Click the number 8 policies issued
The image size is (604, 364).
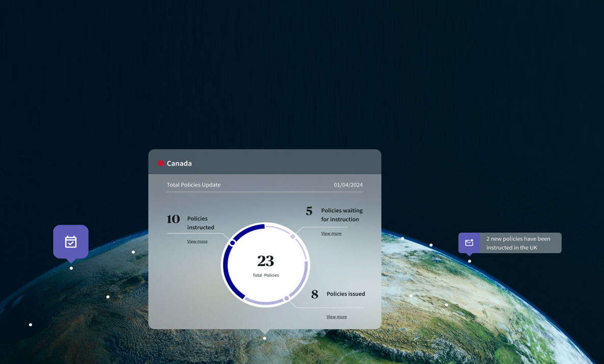[x=314, y=294]
